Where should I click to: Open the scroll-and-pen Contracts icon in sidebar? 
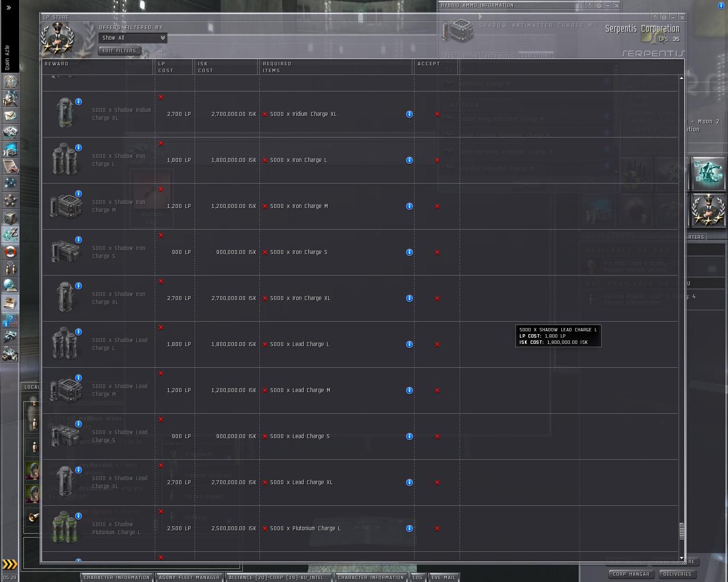pos(10,167)
